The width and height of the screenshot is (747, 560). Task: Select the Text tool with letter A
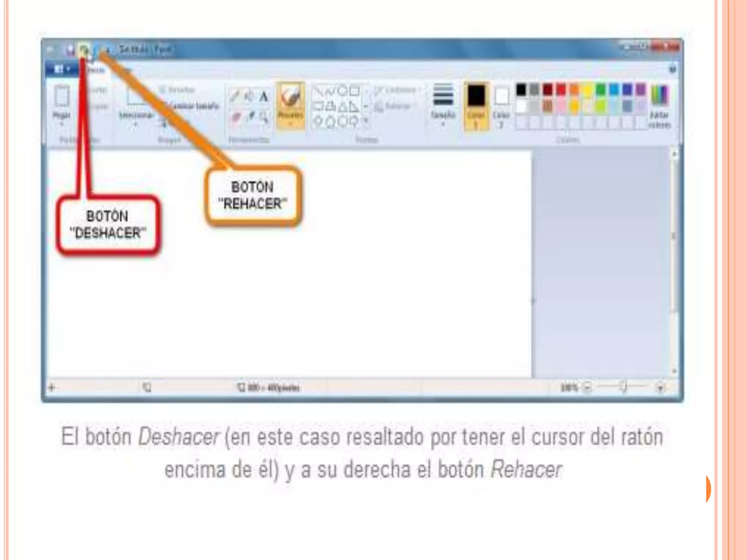[263, 97]
